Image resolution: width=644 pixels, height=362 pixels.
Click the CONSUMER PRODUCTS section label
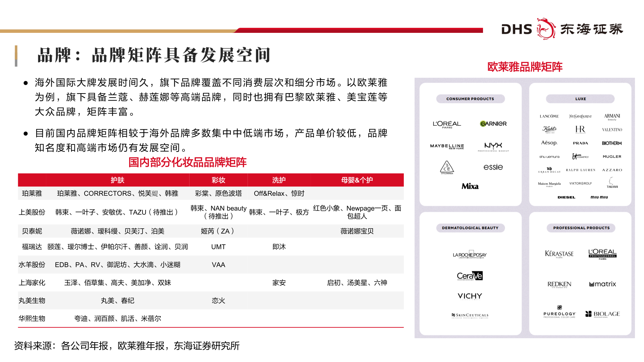point(470,99)
